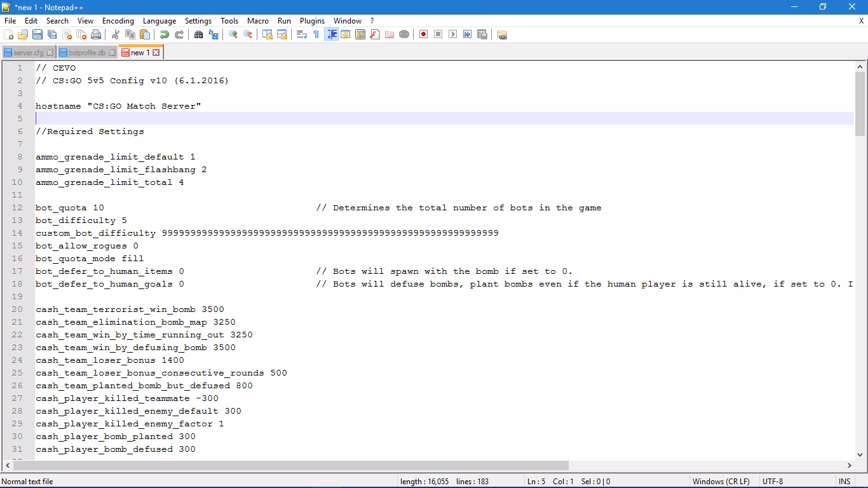Viewport: 868px width, 488px height.
Task: Switch to the botprofile.db tab
Action: tap(87, 53)
